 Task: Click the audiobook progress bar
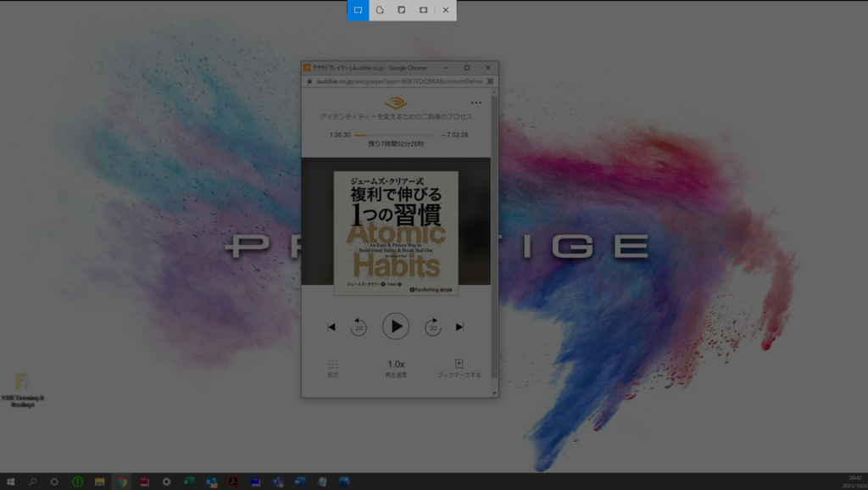tap(396, 135)
